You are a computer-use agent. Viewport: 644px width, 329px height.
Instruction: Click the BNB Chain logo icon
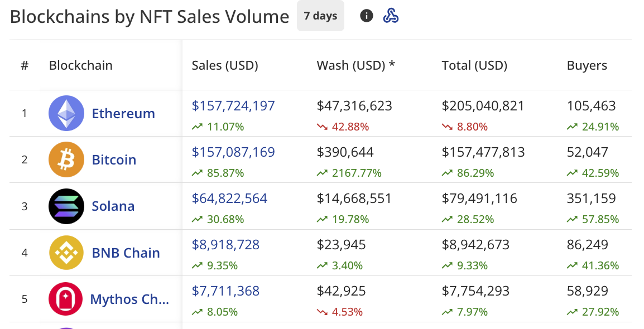(x=66, y=253)
